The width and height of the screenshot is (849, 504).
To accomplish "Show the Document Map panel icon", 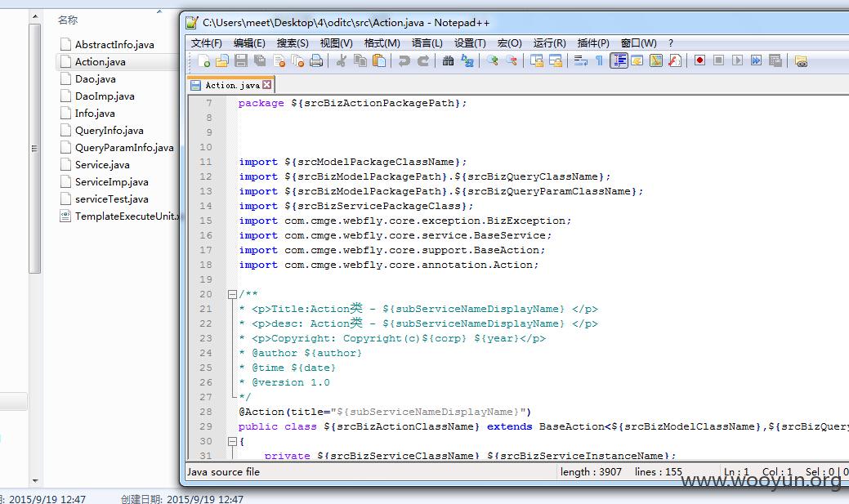I will (x=655, y=60).
